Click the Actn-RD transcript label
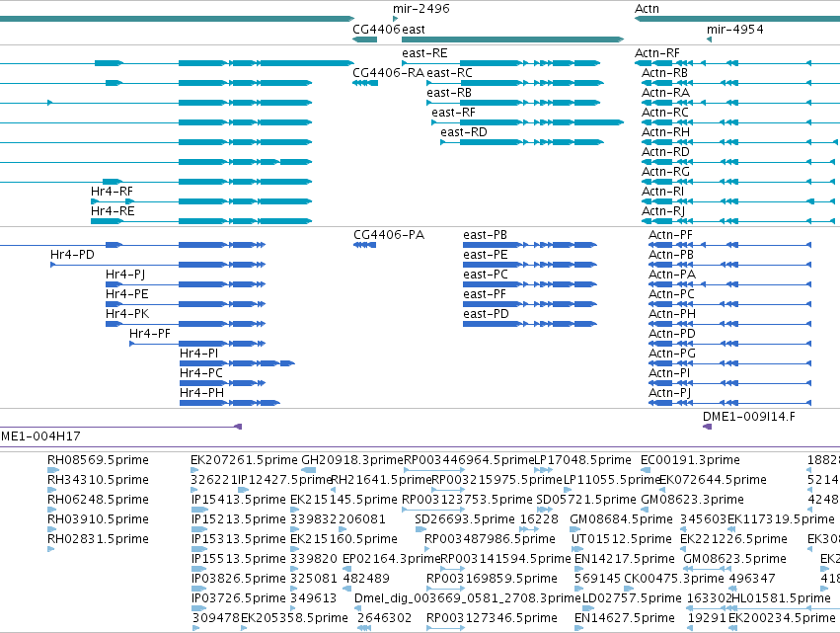 click(x=666, y=152)
